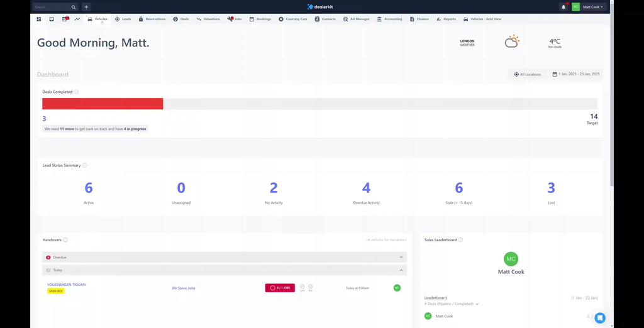Screen dimensions: 644x328
Task: Open the All Locations filter
Action: coord(527,74)
